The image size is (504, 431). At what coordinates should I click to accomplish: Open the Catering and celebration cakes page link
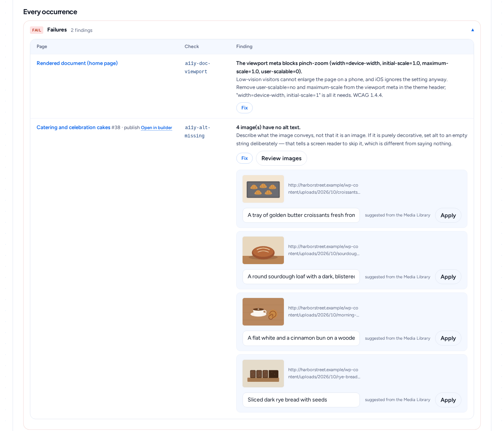[x=73, y=128]
